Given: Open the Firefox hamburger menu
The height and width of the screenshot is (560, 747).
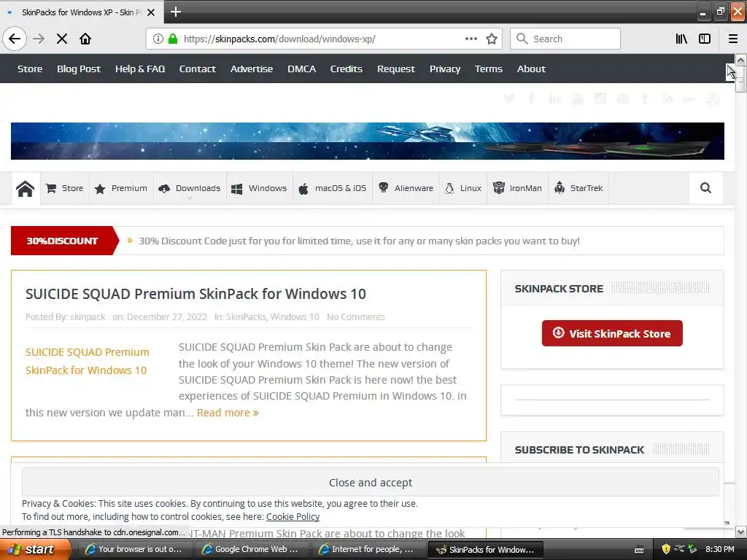Looking at the screenshot, I should click(732, 39).
